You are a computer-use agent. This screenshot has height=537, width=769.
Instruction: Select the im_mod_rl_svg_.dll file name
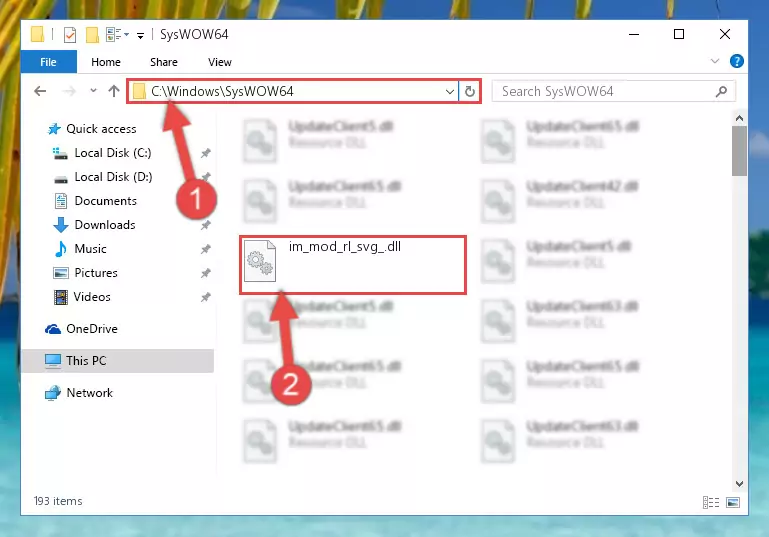coord(345,246)
